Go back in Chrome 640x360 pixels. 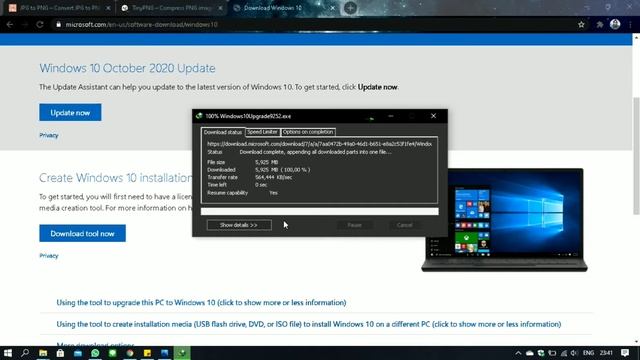click(x=10, y=24)
